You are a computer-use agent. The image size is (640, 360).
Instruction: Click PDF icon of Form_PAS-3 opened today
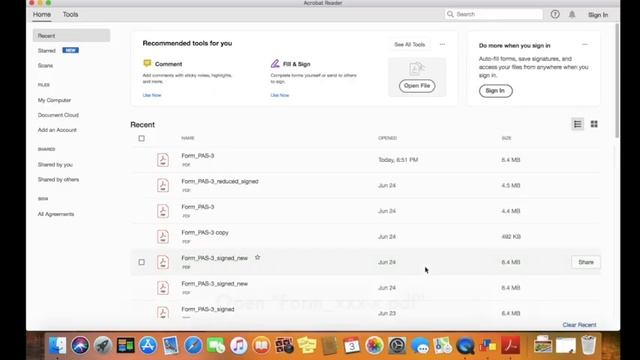[163, 160]
